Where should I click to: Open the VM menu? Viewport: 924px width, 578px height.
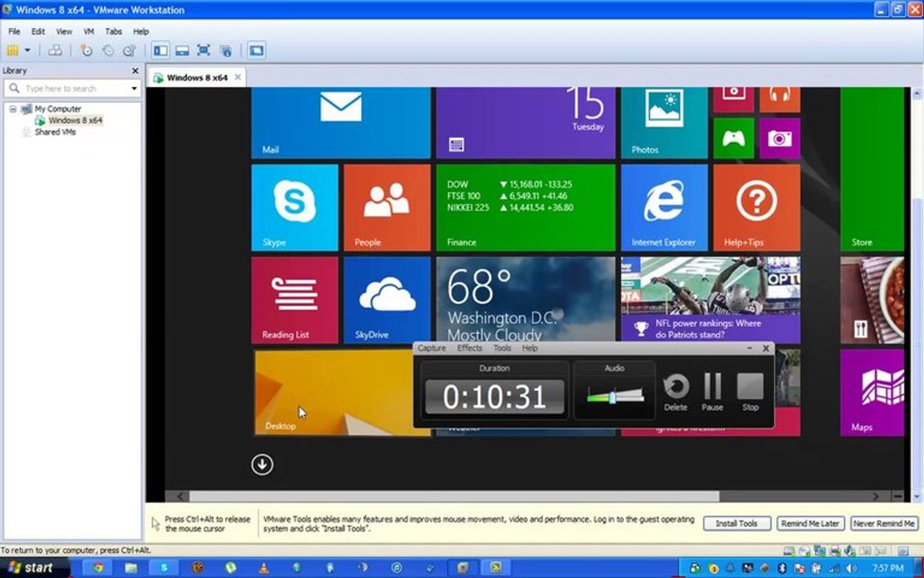click(88, 32)
